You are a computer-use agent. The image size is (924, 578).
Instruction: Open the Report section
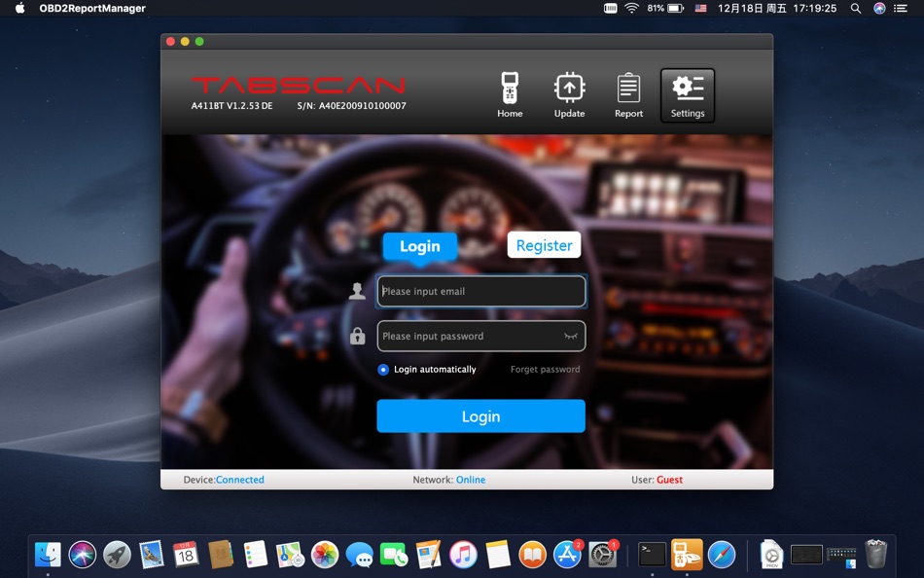coord(628,95)
